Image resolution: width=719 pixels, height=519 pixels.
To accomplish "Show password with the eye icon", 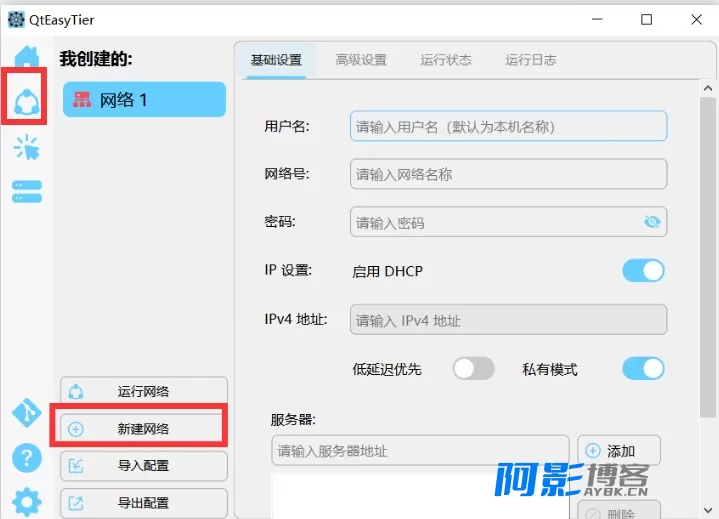I will (x=652, y=222).
